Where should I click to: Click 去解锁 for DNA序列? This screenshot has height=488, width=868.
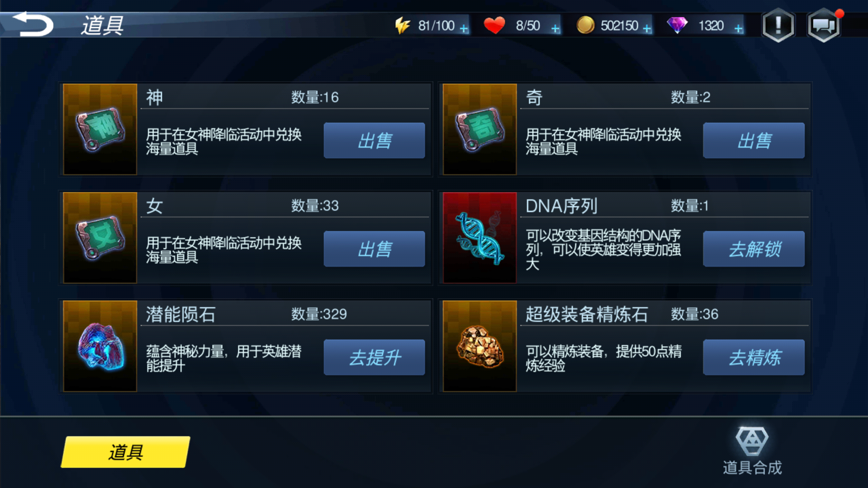tap(754, 249)
